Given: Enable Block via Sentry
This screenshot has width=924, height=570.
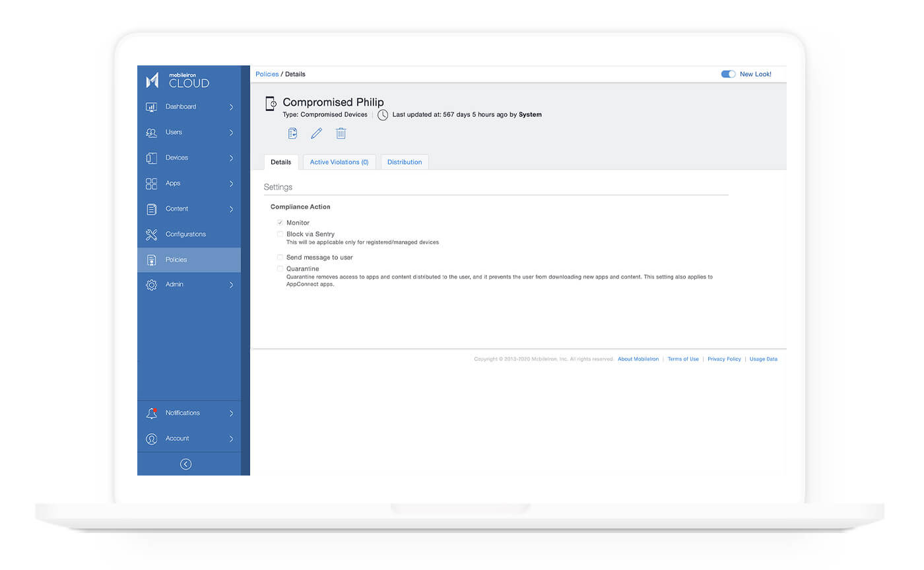Looking at the screenshot, I should pos(280,234).
